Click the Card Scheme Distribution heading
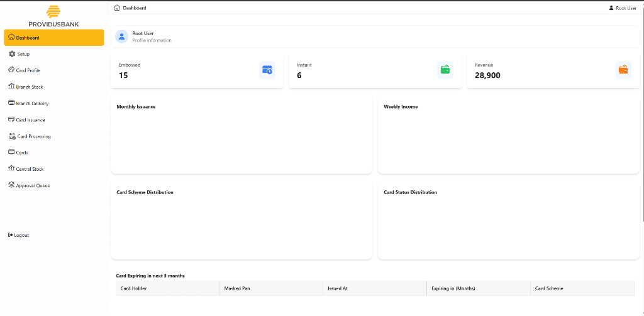 pos(145,192)
